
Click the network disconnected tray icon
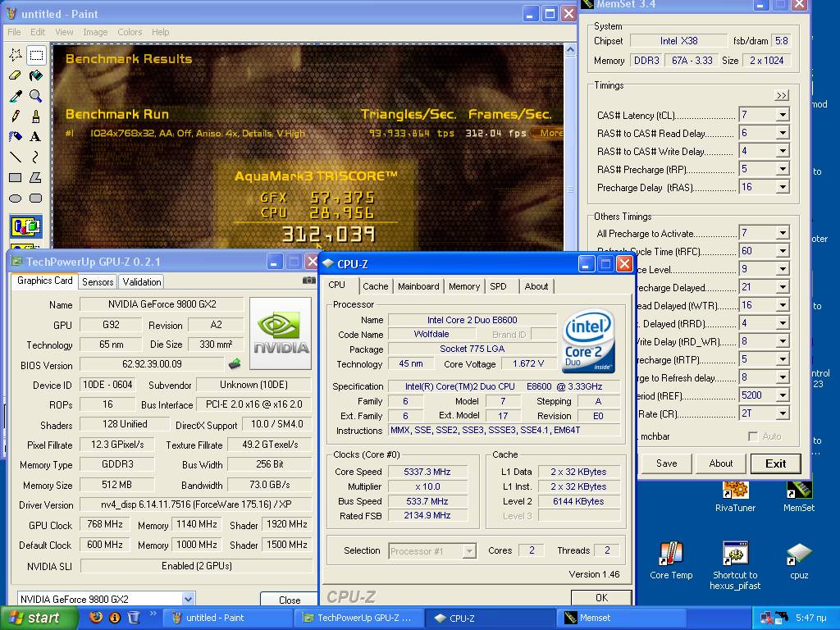tap(767, 618)
